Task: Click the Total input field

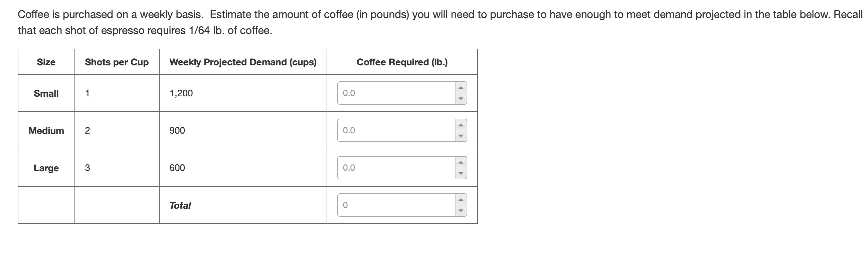Action: pyautogui.click(x=391, y=206)
